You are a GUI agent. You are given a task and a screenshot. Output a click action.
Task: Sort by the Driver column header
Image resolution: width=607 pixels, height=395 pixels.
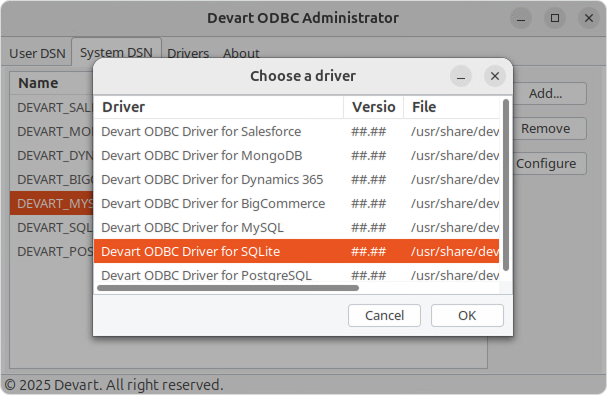[219, 107]
